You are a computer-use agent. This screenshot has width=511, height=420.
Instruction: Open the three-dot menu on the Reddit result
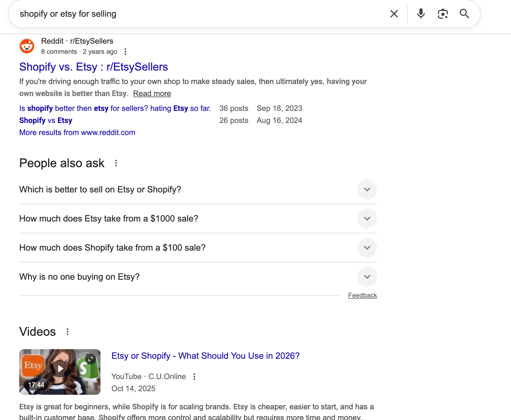pyautogui.click(x=125, y=52)
